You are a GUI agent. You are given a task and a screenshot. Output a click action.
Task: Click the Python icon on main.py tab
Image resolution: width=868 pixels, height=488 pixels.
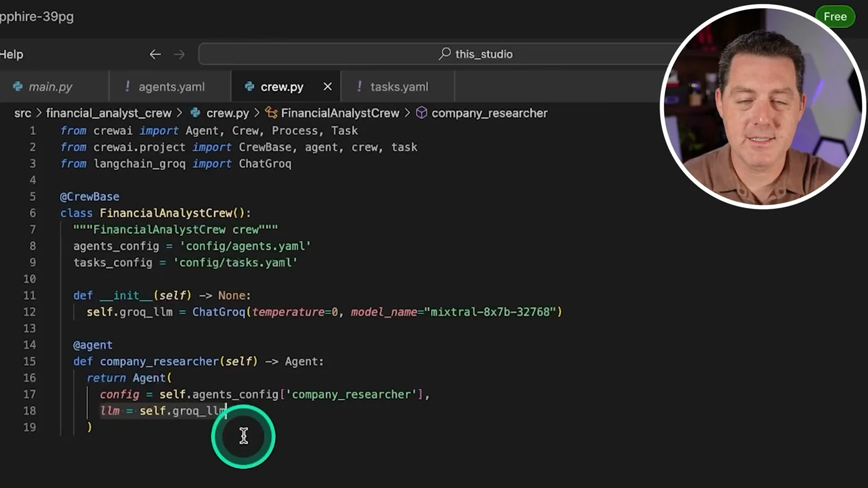(x=18, y=87)
